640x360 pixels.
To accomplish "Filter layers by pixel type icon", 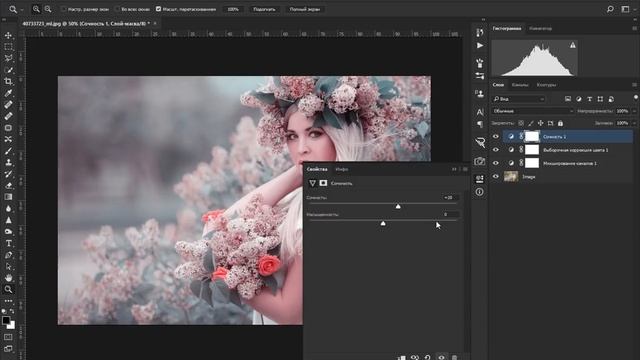I will 568,99.
